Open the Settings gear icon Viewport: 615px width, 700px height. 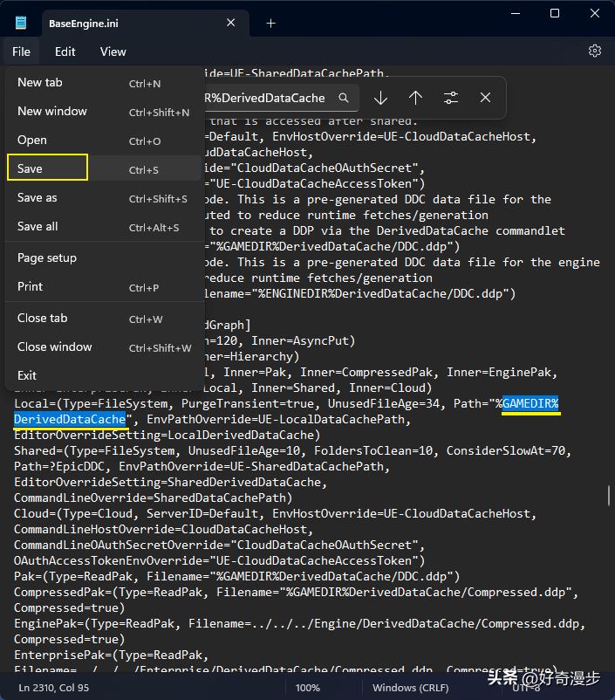point(595,51)
